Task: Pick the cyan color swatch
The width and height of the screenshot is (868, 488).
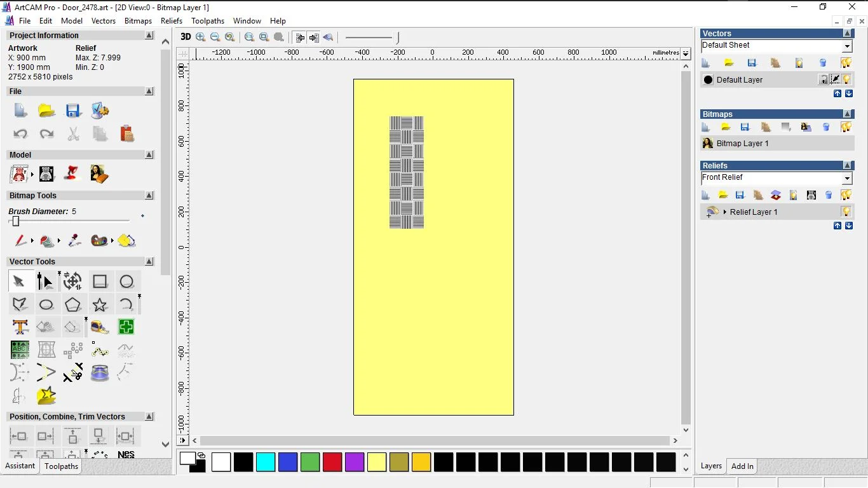Action: point(266,462)
